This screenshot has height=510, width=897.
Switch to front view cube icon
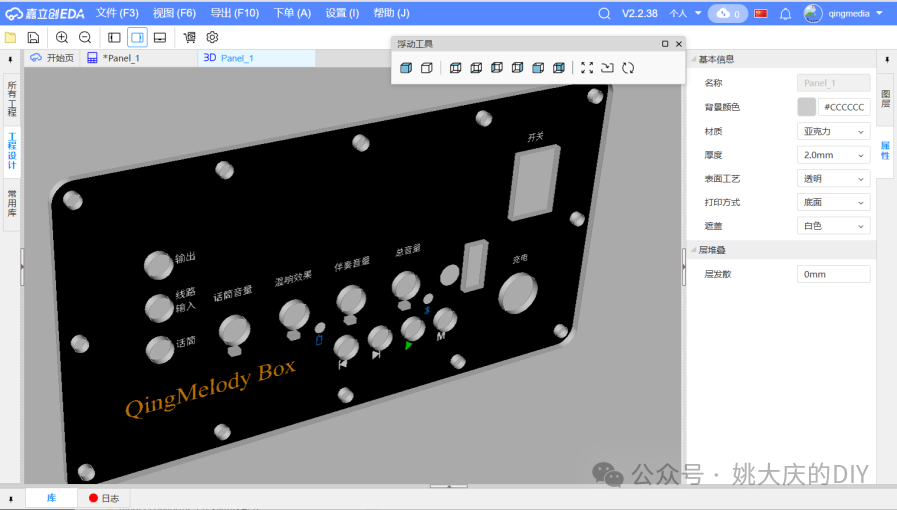[x=538, y=68]
